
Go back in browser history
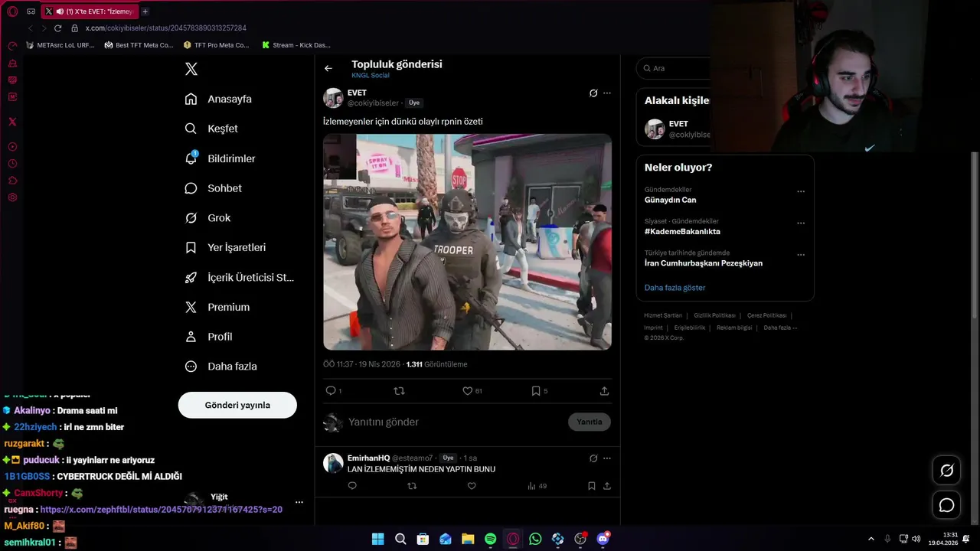(30, 28)
